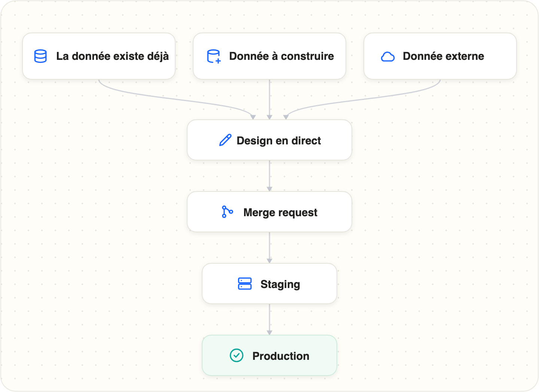Click the green checkmark icon beside Production

coord(237,355)
